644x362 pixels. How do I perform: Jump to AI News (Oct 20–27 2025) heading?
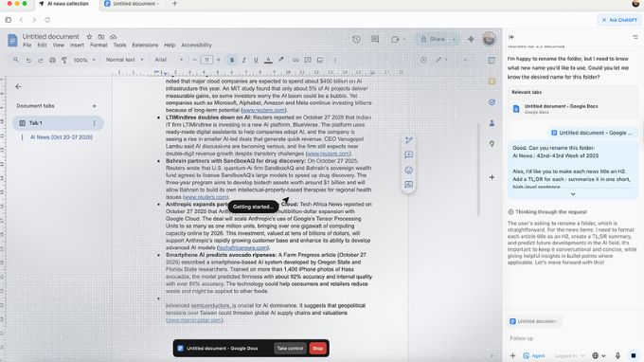tap(62, 137)
